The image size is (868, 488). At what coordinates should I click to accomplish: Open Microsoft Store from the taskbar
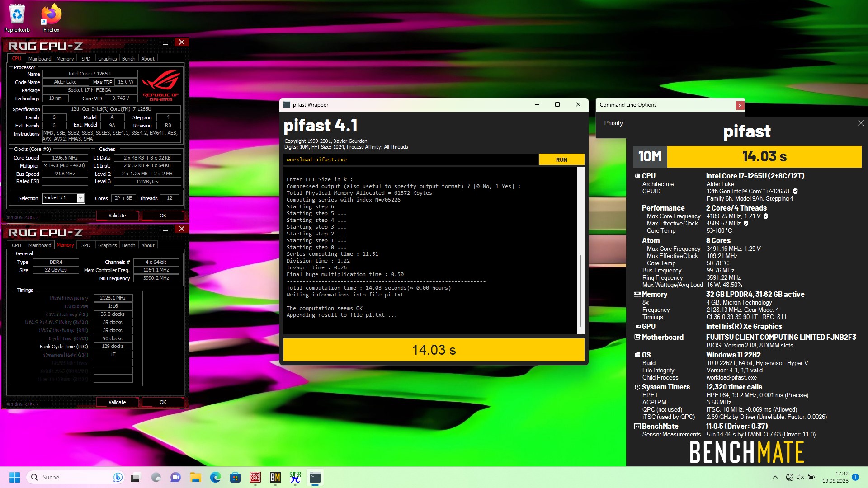(235, 477)
